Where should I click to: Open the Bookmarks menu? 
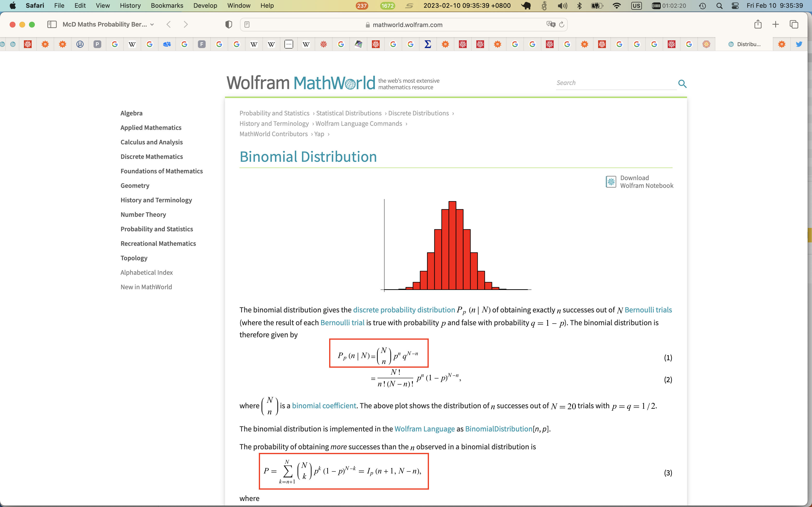point(167,6)
